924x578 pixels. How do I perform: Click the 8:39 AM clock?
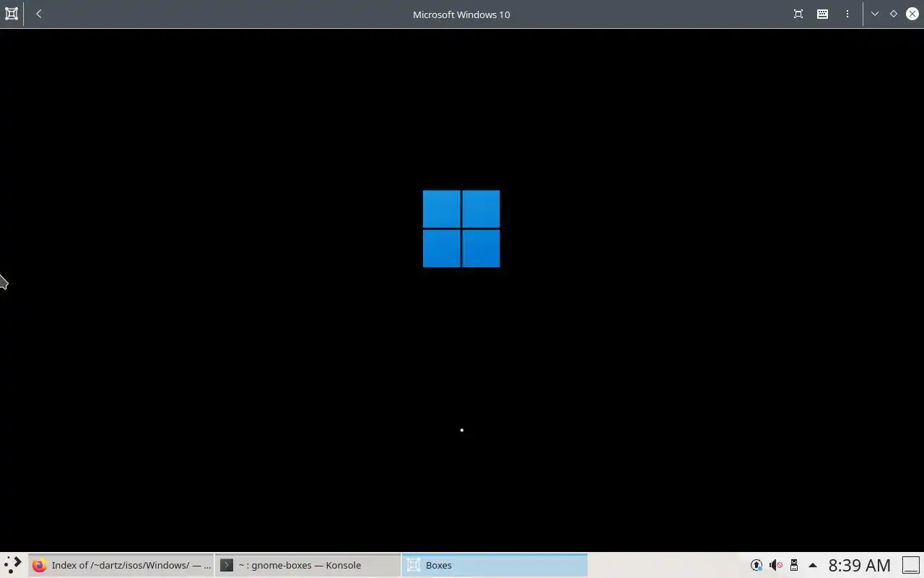pos(860,565)
